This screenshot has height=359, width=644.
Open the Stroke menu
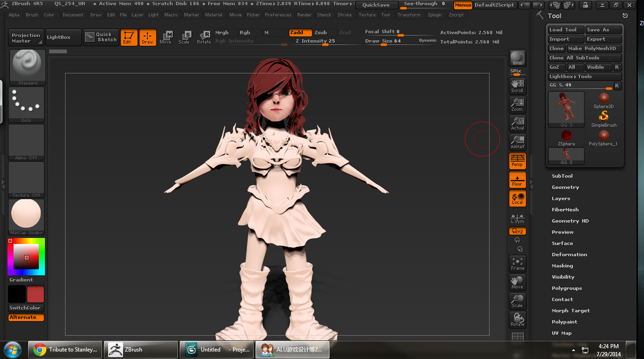point(344,15)
